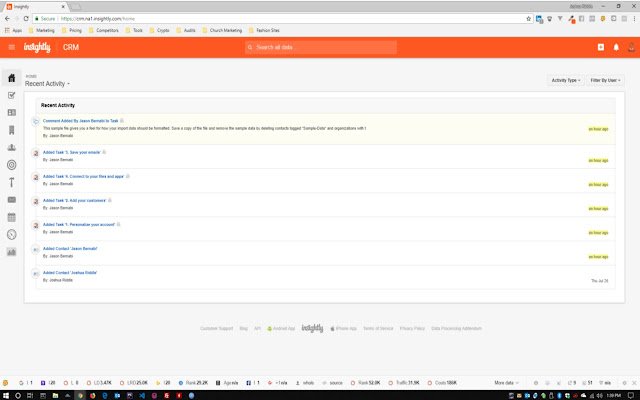
Task: Open the Marketing bookmarks folder
Action: (42, 30)
